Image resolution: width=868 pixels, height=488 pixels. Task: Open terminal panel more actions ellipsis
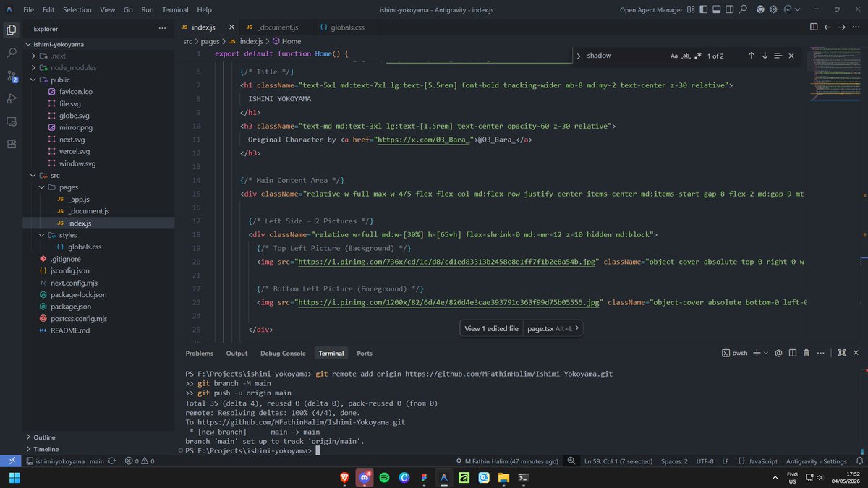click(820, 353)
